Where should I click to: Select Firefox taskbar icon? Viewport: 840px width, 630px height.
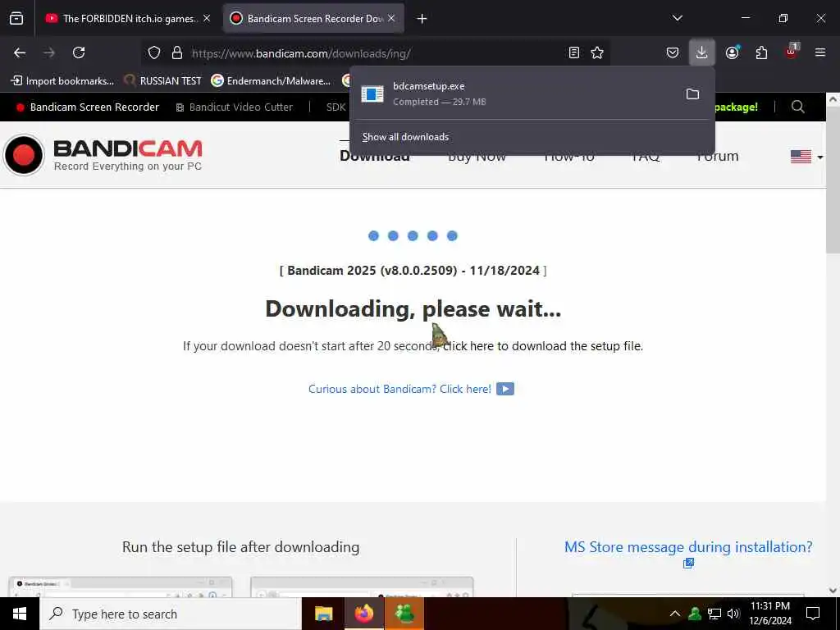coord(363,614)
